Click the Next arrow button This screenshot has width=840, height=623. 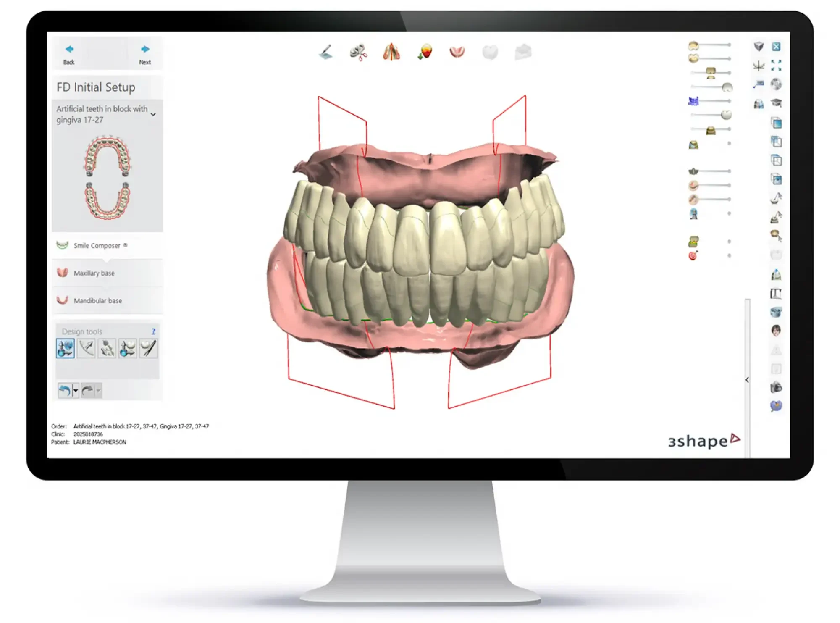145,54
